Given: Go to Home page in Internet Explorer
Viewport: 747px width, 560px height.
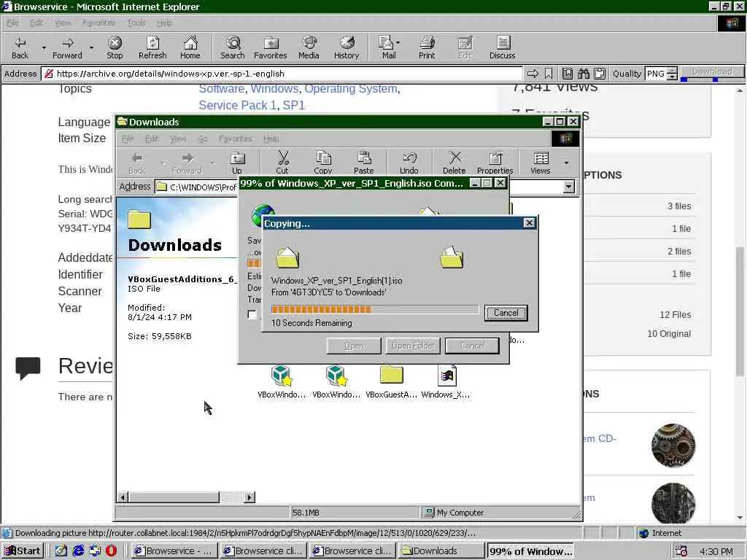Looking at the screenshot, I should 190,47.
